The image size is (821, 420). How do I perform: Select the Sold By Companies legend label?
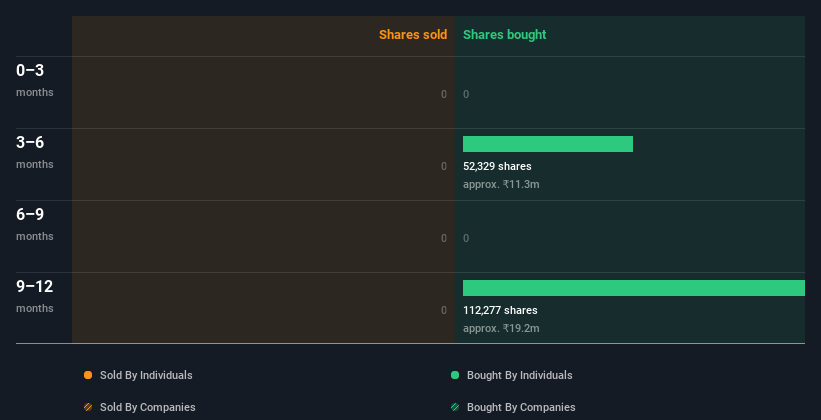coord(148,407)
